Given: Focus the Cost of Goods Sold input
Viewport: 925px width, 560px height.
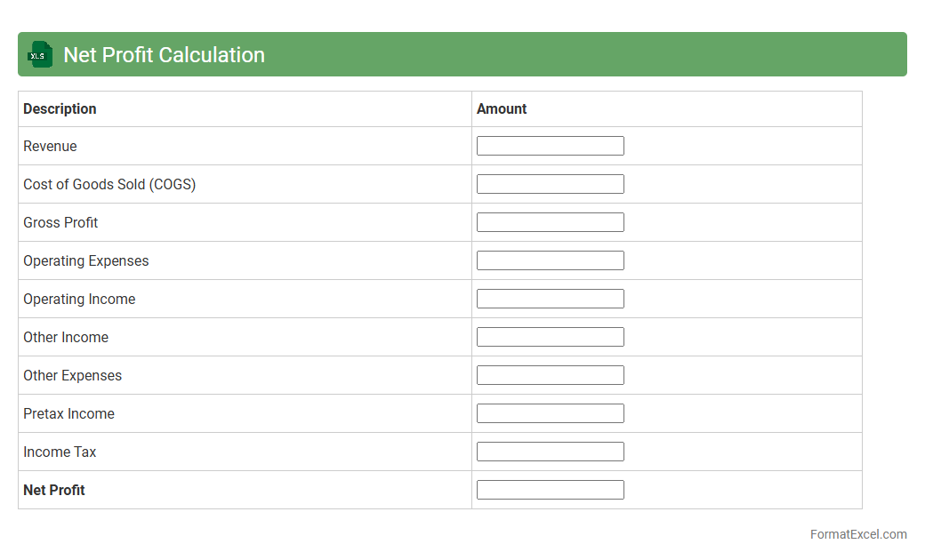Looking at the screenshot, I should point(550,184).
